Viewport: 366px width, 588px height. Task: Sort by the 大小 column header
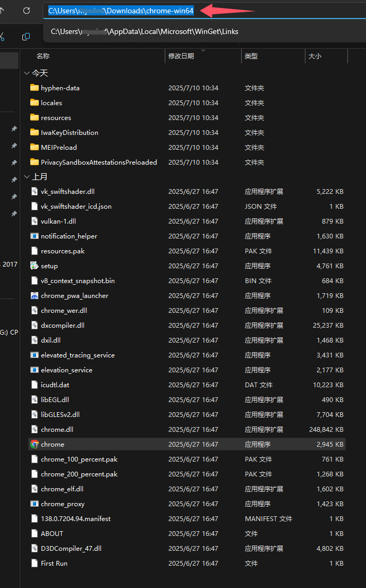pos(315,56)
